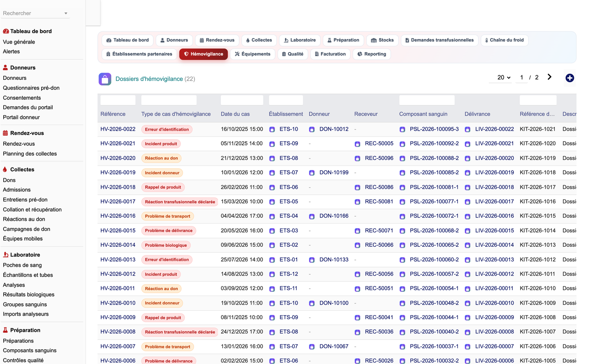Click delivery icon beside LIV-2026-00022
The image size is (589, 364).
[468, 129]
